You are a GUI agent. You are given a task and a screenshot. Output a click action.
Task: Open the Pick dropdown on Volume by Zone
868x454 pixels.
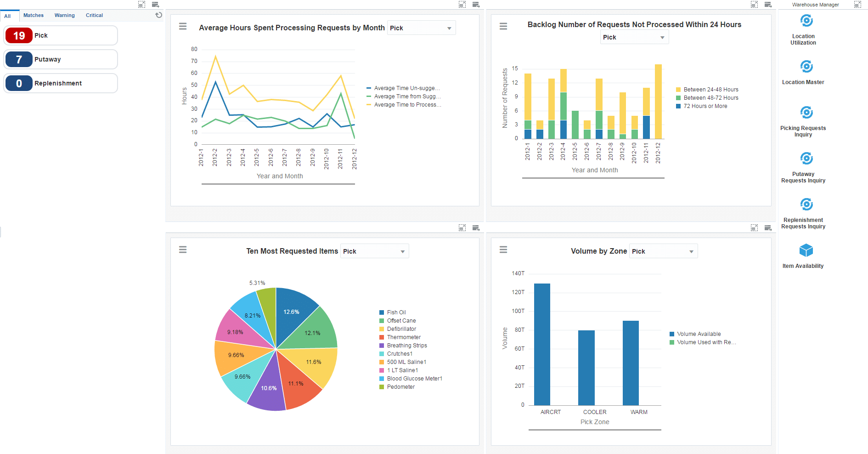pos(663,251)
